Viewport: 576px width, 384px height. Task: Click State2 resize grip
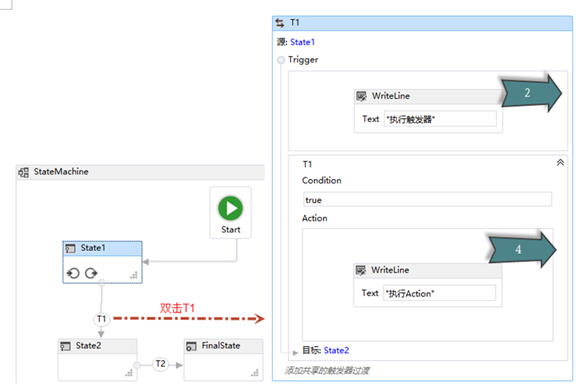(129, 373)
